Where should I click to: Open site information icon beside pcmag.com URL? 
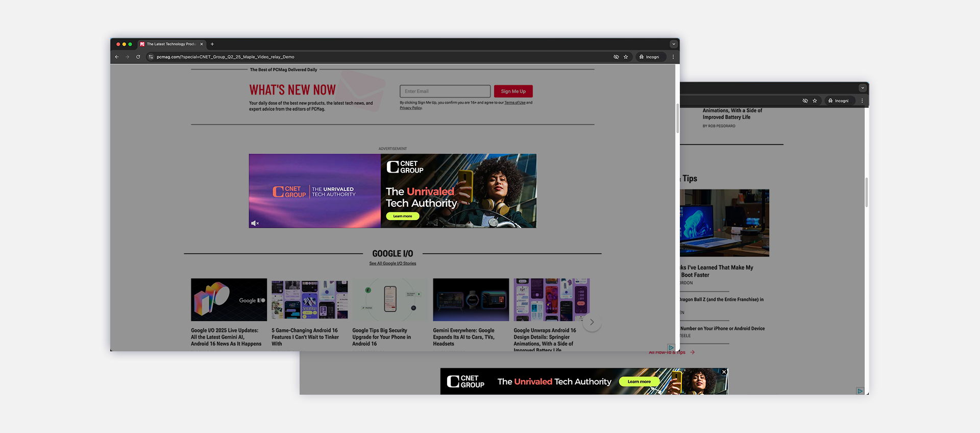click(x=151, y=57)
